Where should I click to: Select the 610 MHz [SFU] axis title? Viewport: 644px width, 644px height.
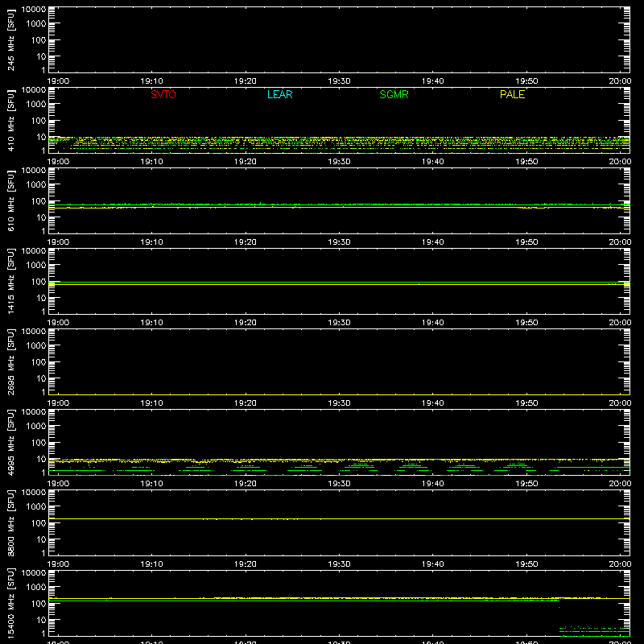click(x=11, y=200)
